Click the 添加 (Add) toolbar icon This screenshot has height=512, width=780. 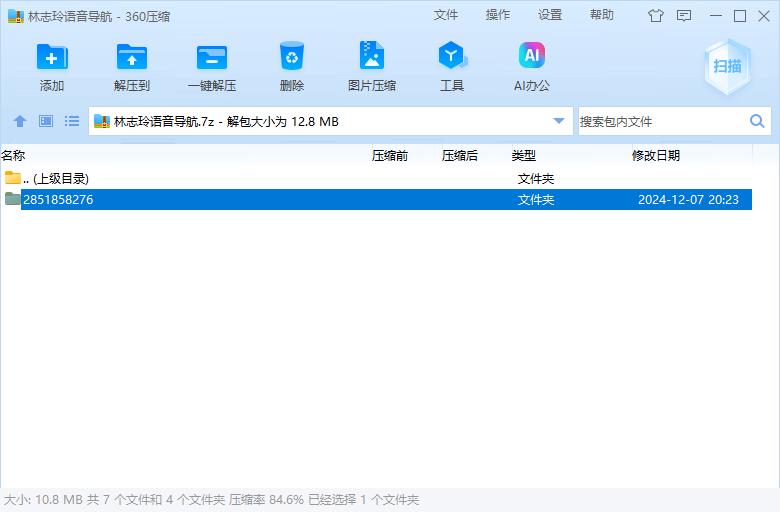coord(52,57)
